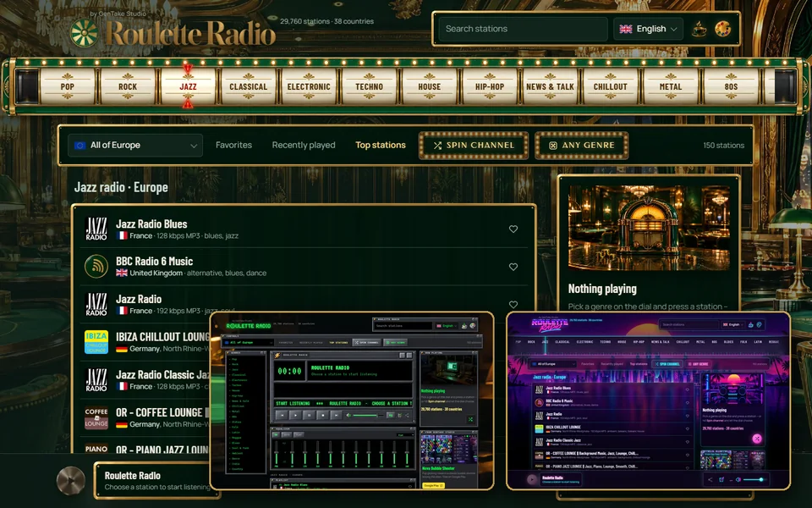
Task: Click the speaker icon in synthwave preview player
Action: pyautogui.click(x=738, y=479)
